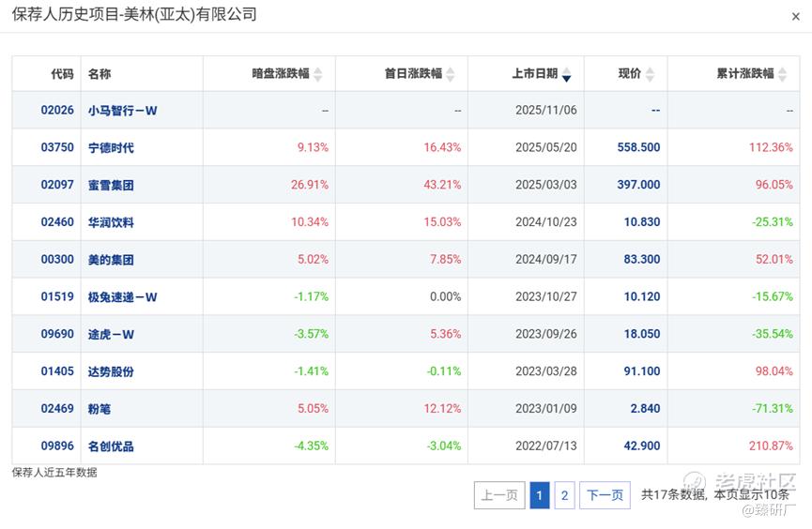Select first-day change 12.12%
This screenshot has width=812, height=529.
pyautogui.click(x=442, y=408)
